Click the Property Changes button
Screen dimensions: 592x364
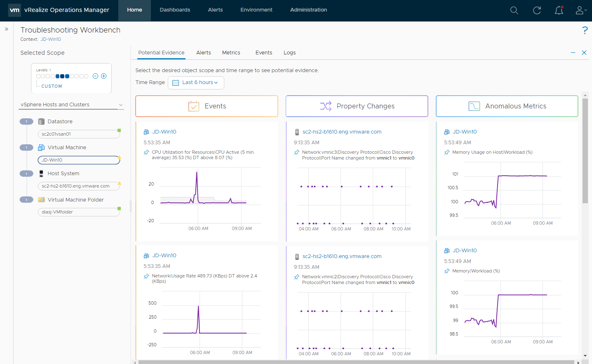(357, 106)
